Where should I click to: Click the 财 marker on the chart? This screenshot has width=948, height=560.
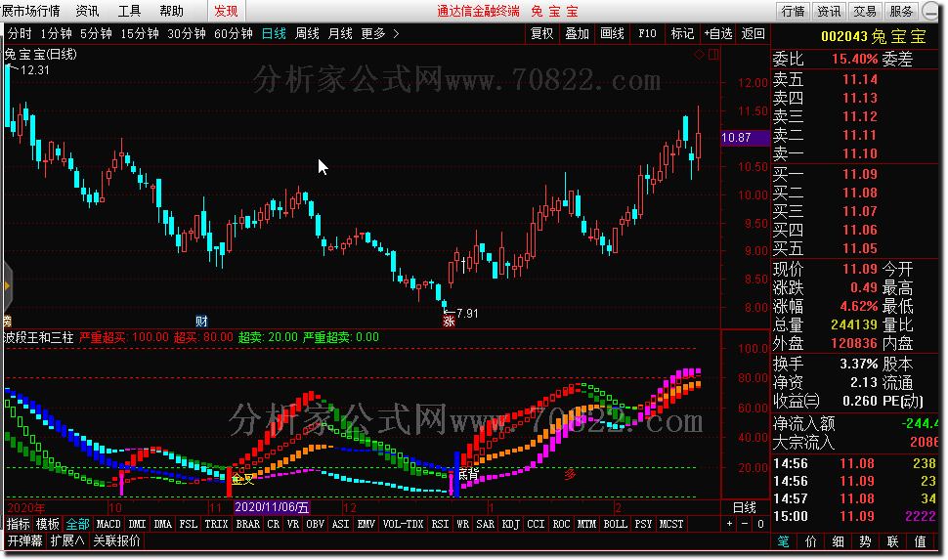pyautogui.click(x=201, y=322)
